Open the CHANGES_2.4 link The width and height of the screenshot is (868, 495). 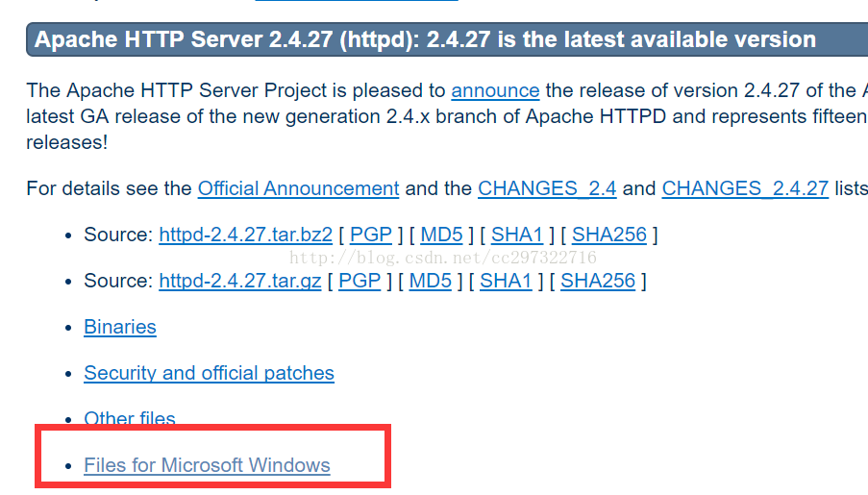click(547, 188)
